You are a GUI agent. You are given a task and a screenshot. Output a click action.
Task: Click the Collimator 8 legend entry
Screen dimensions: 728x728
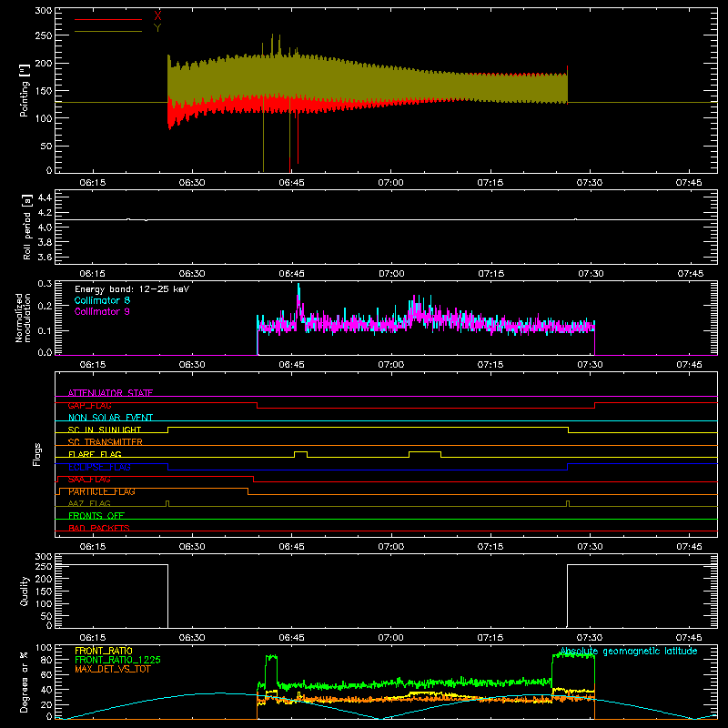(x=102, y=300)
